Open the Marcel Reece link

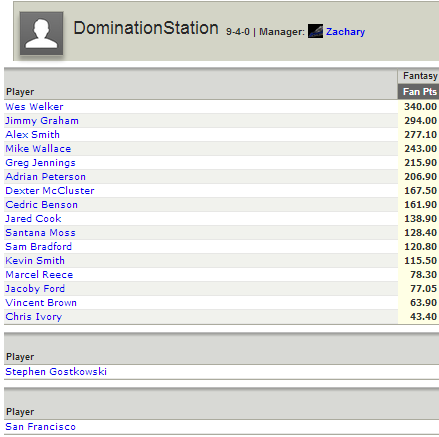coord(39,275)
